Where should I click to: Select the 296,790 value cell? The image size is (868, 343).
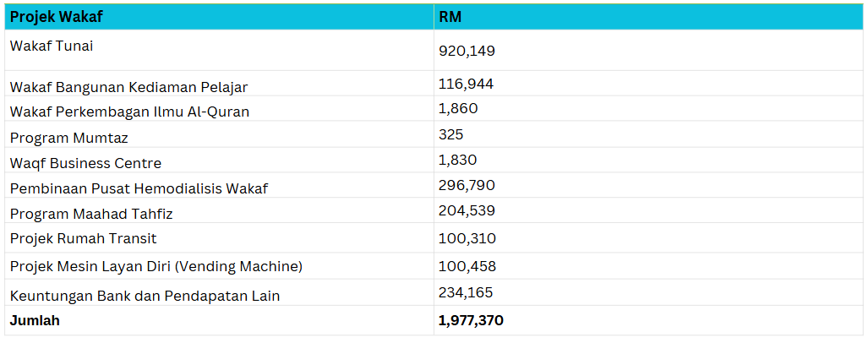coord(467,185)
